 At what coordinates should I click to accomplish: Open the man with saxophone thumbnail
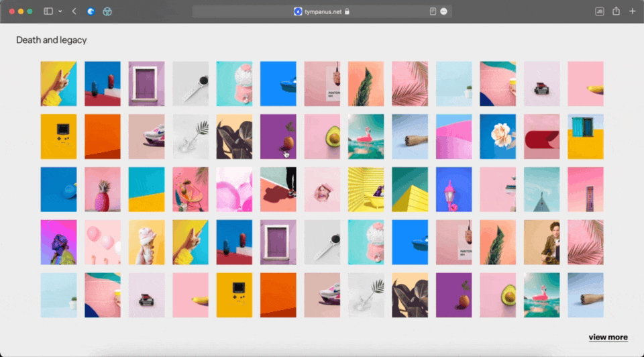pyautogui.click(x=542, y=242)
